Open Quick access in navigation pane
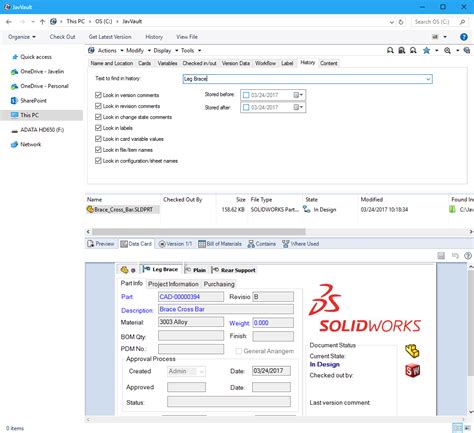Image resolution: width=474 pixels, height=433 pixels. point(36,57)
